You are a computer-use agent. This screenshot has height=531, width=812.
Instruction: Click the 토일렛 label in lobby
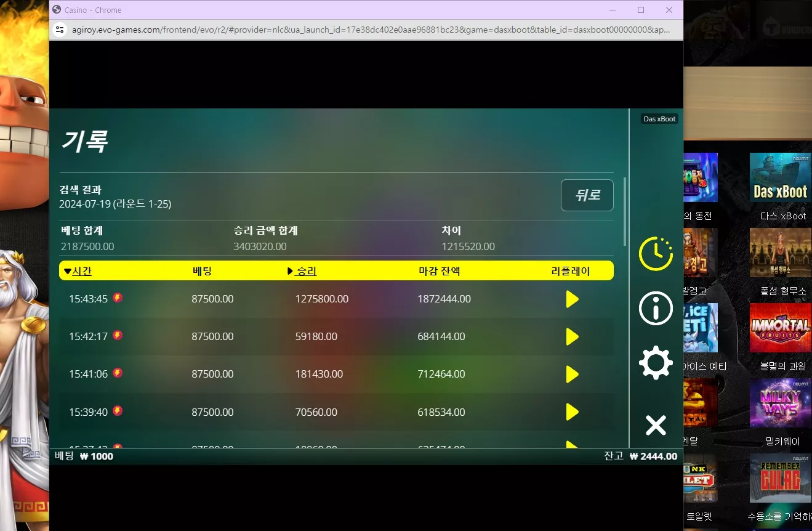coord(698,517)
